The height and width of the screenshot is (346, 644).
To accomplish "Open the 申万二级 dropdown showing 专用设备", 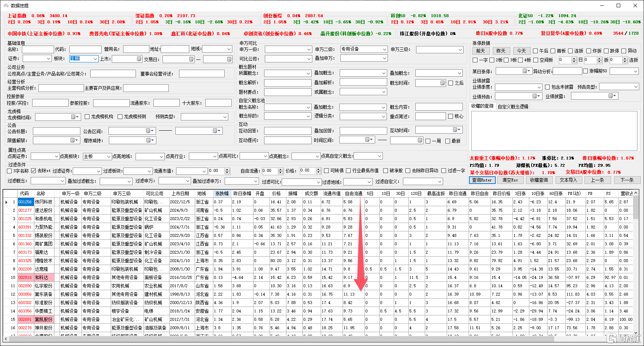I will 384,49.
